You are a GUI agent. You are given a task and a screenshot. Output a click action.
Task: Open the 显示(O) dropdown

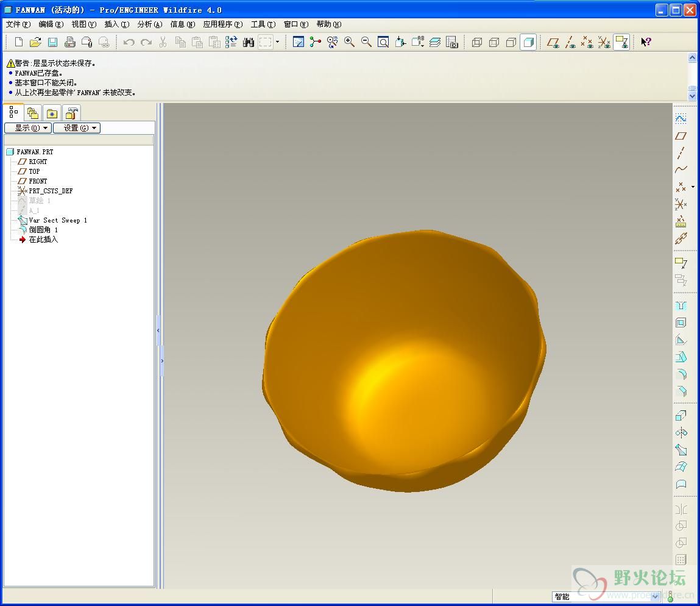(x=28, y=128)
